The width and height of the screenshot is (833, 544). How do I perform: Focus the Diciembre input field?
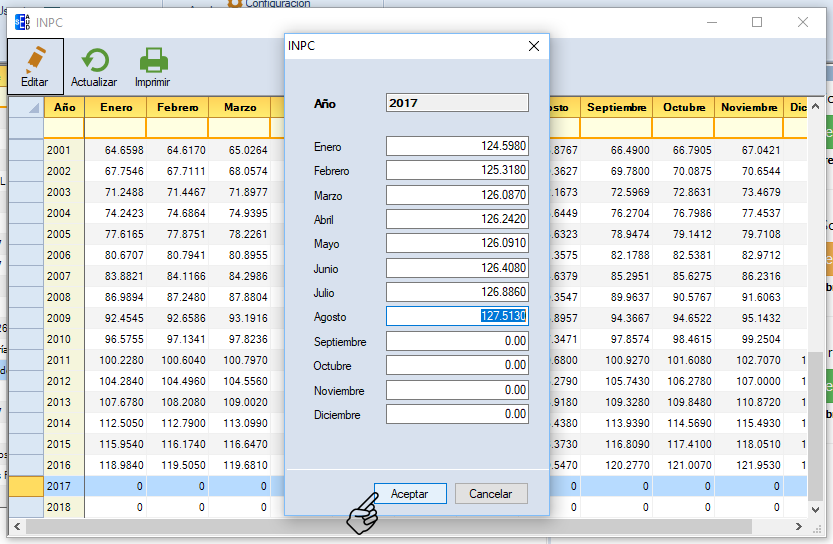[457, 415]
